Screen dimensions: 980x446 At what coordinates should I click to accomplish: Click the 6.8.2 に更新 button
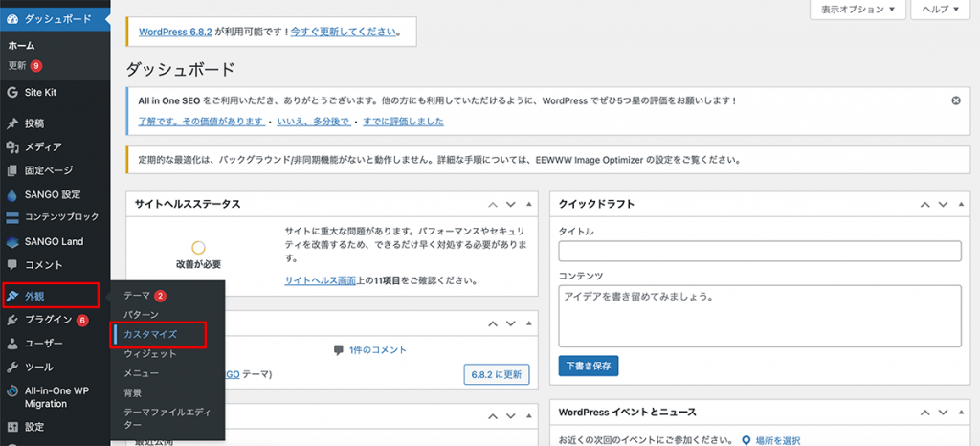tap(496, 374)
